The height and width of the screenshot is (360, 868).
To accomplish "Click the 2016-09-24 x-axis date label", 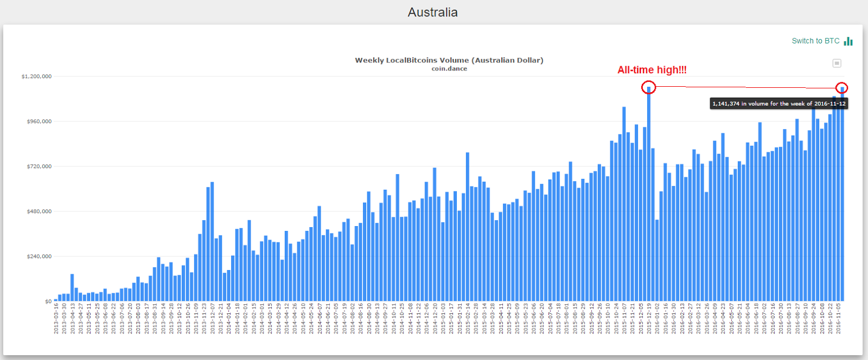I will 814,318.
